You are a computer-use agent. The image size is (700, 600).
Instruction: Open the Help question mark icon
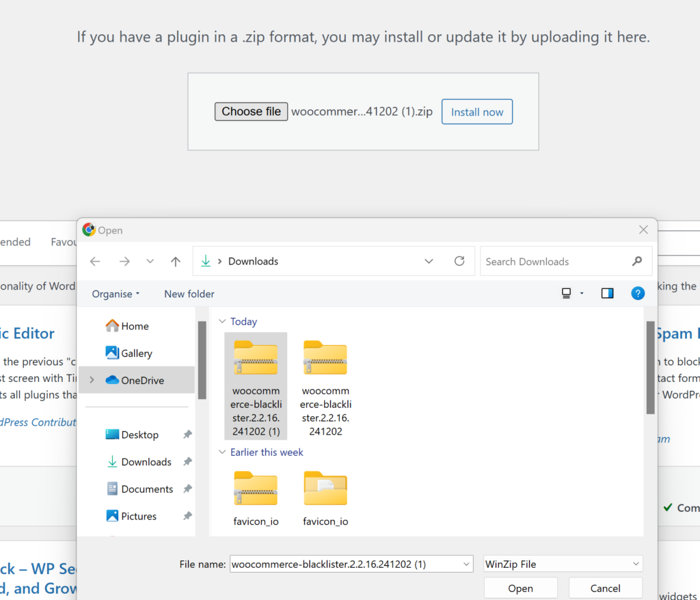(637, 293)
